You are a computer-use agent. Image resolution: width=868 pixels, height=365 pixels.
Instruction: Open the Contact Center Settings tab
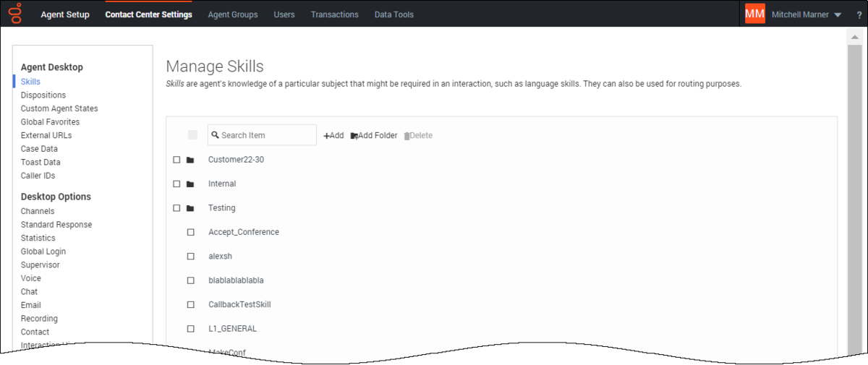click(148, 14)
